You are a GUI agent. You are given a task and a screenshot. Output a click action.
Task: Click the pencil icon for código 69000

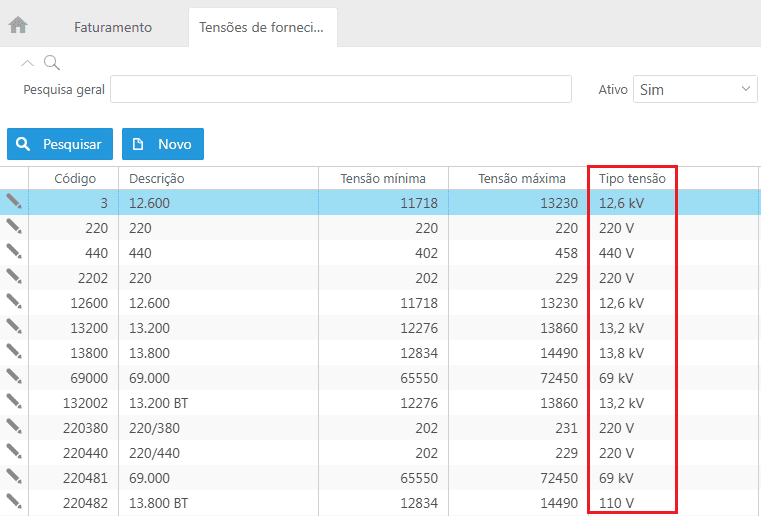14,377
